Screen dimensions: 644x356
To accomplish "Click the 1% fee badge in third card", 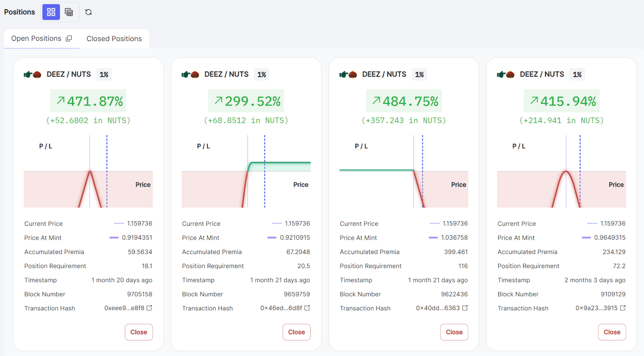I will 419,74.
